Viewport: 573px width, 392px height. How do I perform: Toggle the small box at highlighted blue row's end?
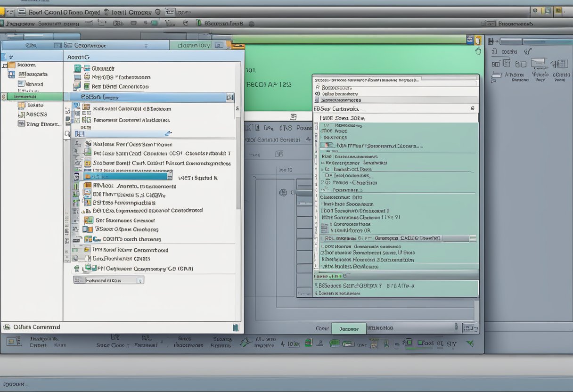point(229,98)
